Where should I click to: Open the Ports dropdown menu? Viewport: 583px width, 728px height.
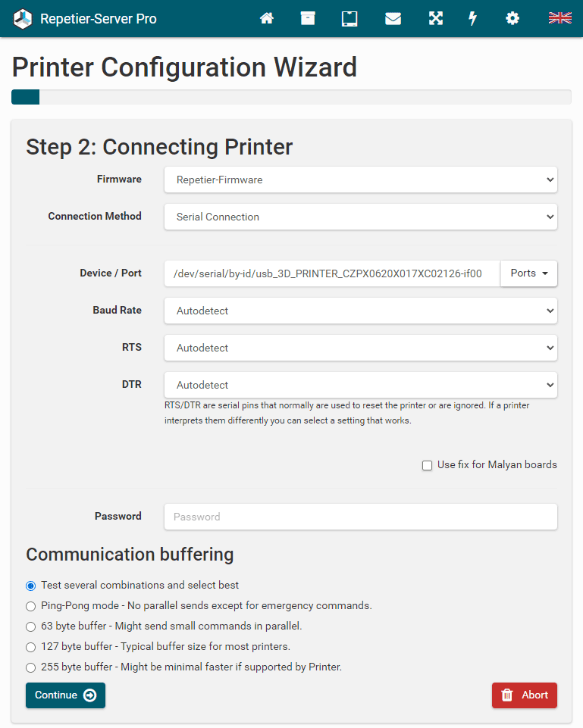tap(528, 273)
